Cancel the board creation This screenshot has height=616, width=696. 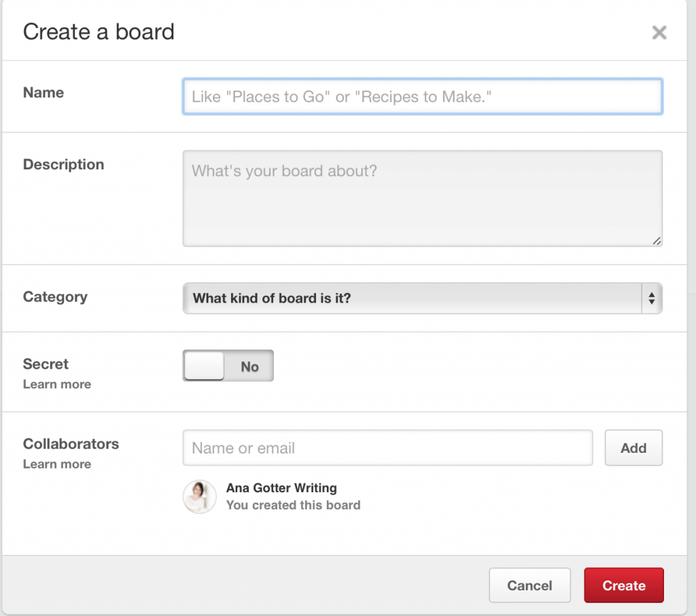pyautogui.click(x=529, y=585)
